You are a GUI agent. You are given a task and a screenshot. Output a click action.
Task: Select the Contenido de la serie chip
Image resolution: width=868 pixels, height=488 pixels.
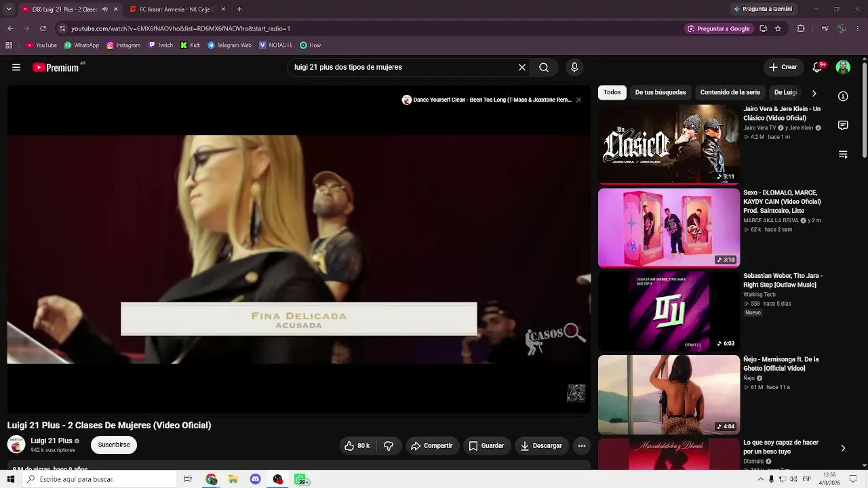[x=730, y=92]
